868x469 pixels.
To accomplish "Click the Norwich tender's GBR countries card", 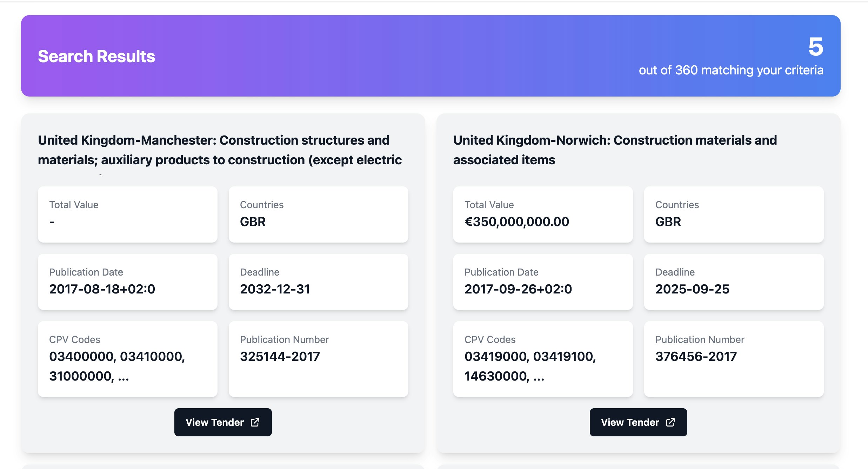I will click(734, 214).
